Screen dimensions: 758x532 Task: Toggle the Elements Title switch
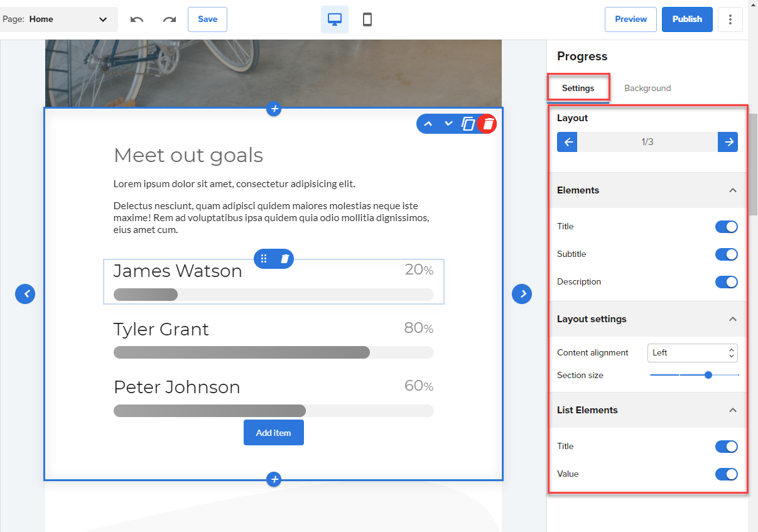coord(727,227)
